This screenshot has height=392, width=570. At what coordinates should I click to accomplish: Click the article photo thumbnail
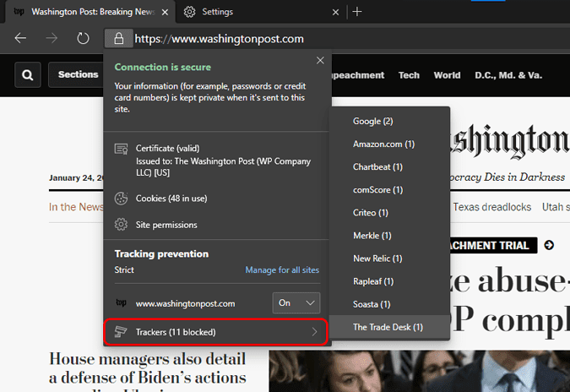pyautogui.click(x=420, y=371)
